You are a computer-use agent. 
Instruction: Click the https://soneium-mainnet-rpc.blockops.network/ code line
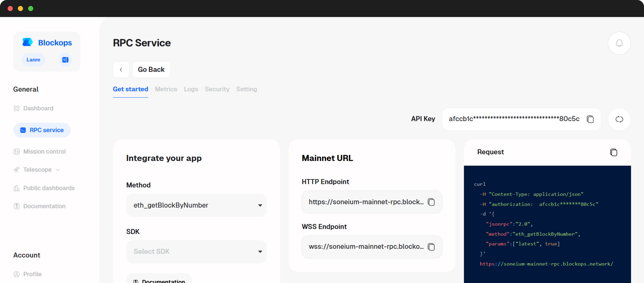pyautogui.click(x=546, y=264)
